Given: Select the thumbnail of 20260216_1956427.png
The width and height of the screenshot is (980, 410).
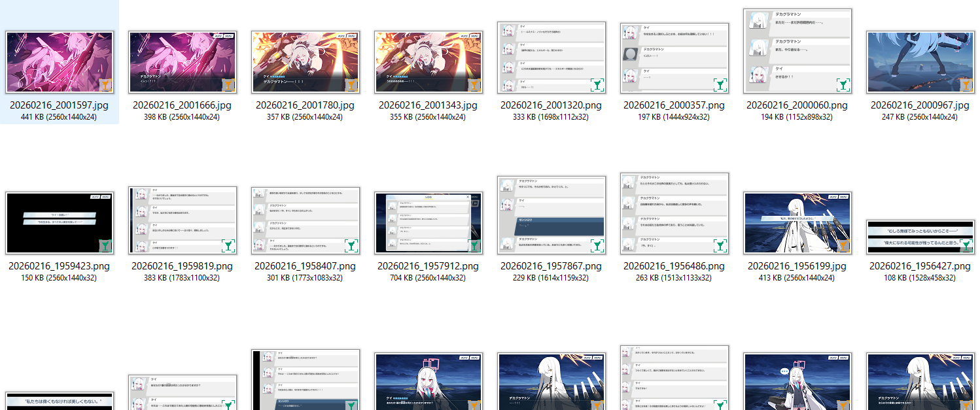Looking at the screenshot, I should 920,238.
